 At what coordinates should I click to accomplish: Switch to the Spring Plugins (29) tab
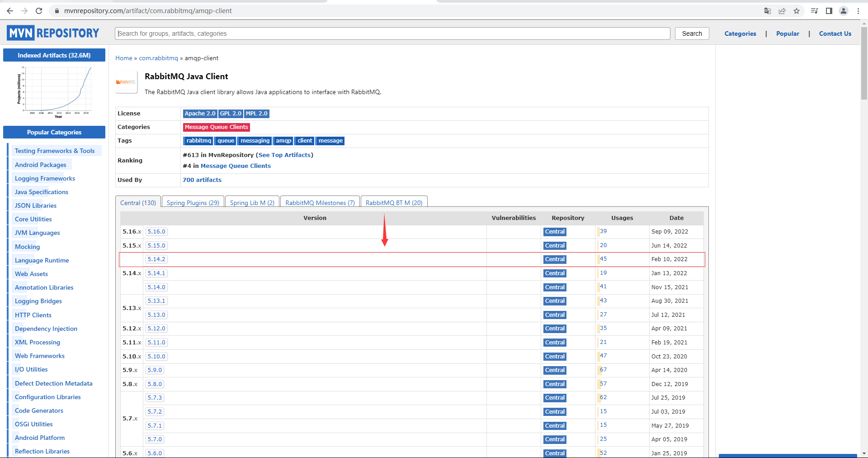click(x=193, y=202)
